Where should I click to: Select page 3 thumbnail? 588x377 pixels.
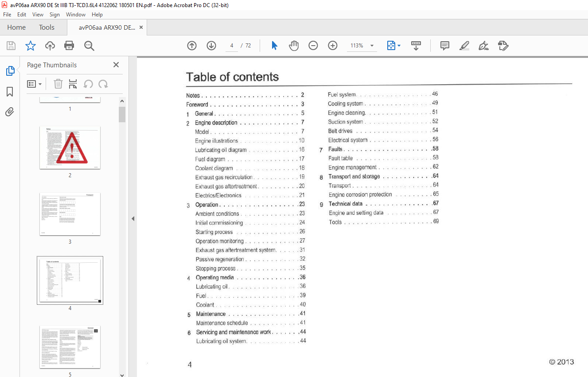pos(70,214)
